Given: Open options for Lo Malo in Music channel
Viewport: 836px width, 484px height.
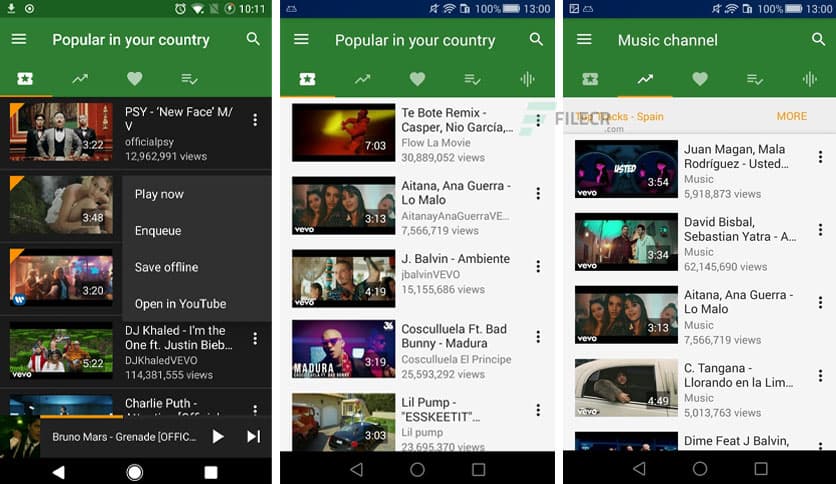Looking at the screenshot, I should pyautogui.click(x=821, y=302).
